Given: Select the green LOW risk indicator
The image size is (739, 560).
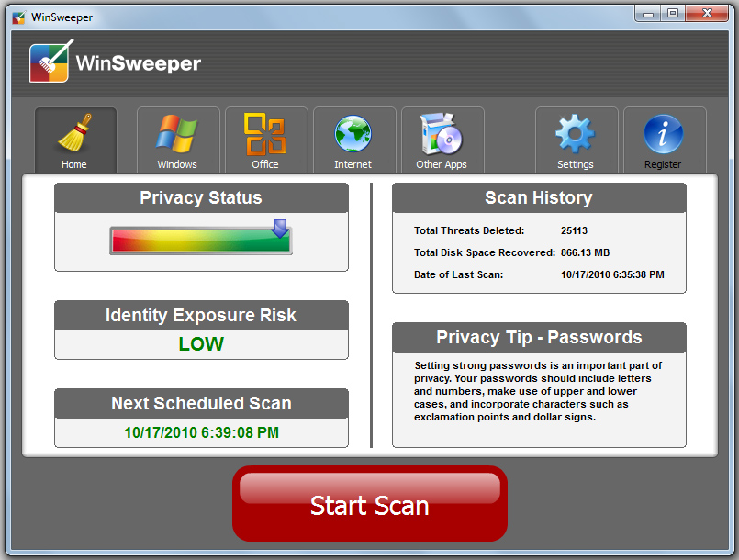Looking at the screenshot, I should [x=201, y=344].
